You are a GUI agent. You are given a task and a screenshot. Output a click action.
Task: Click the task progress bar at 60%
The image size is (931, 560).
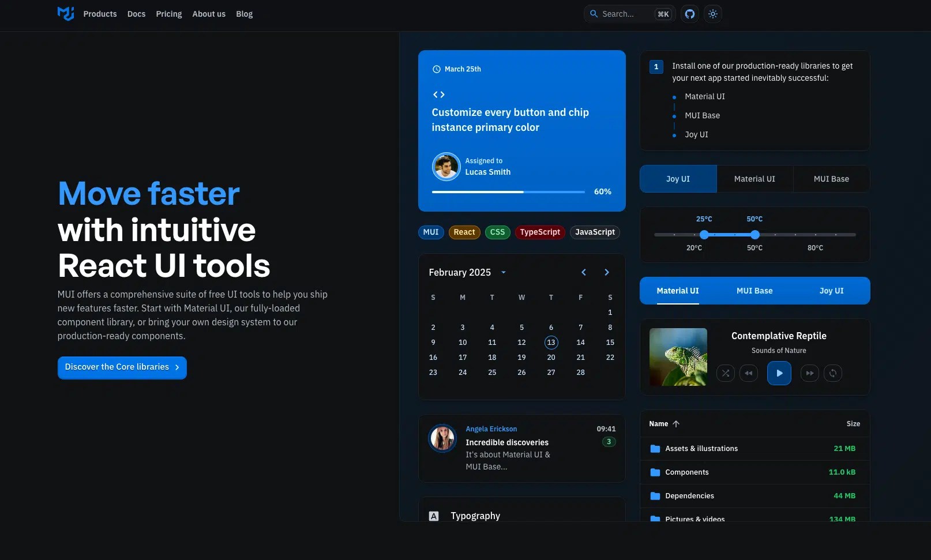click(x=508, y=192)
